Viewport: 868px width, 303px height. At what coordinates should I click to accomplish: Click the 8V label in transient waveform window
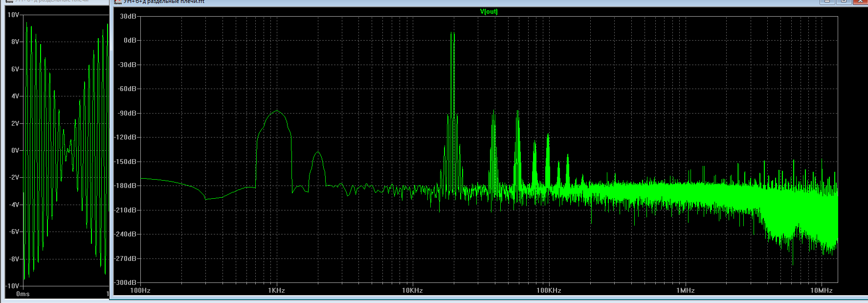pyautogui.click(x=15, y=42)
